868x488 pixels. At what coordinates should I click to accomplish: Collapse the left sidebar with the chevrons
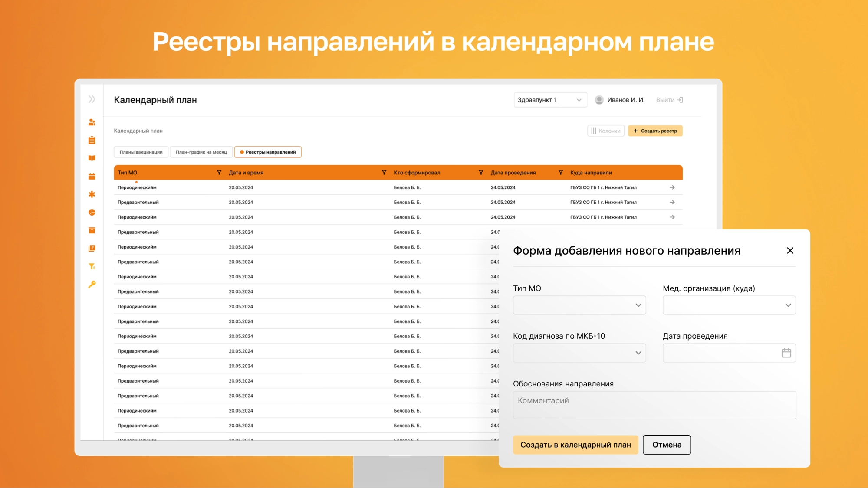pos(92,99)
